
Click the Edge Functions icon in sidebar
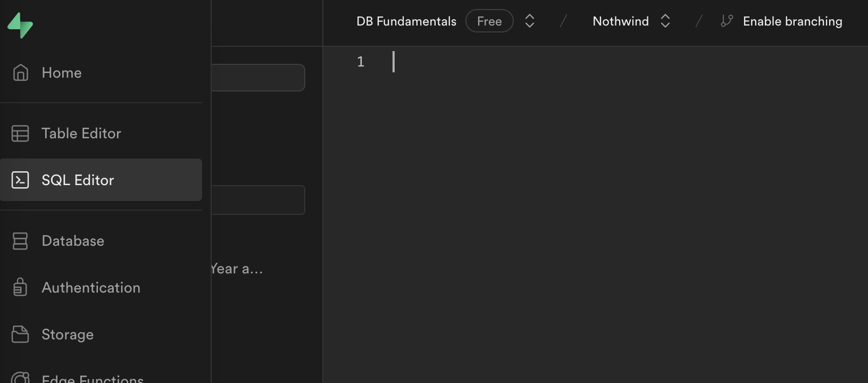click(x=20, y=378)
